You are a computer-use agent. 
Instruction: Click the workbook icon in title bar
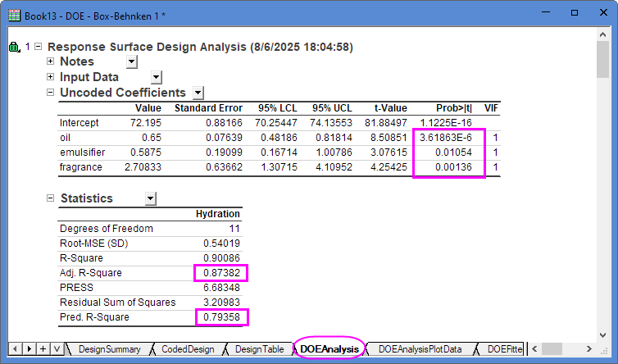[x=14, y=16]
